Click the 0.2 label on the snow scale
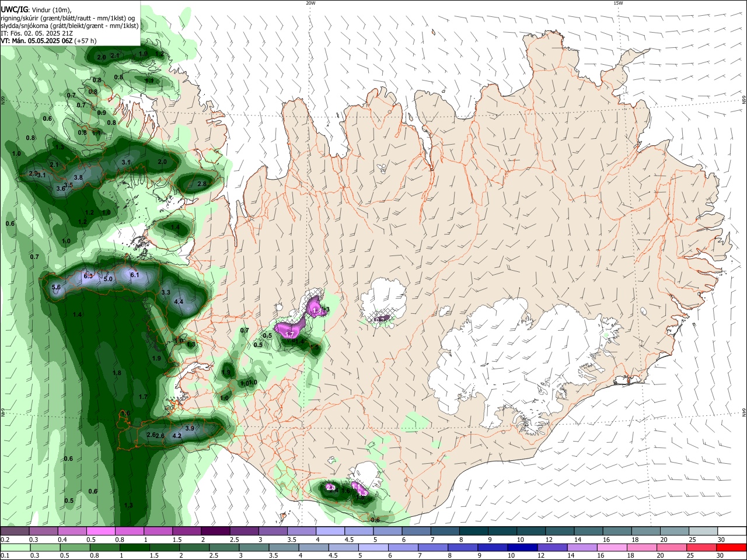This screenshot has height=560, width=747. (x=5, y=540)
